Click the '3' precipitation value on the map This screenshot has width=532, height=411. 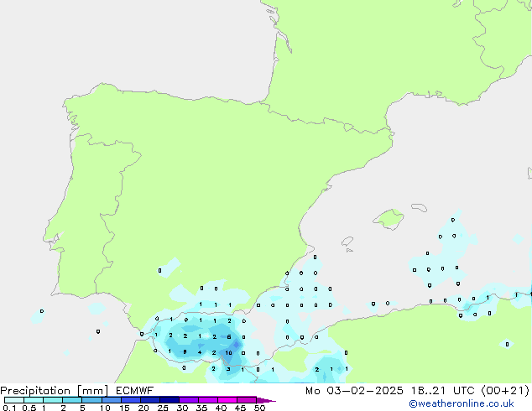point(228,369)
